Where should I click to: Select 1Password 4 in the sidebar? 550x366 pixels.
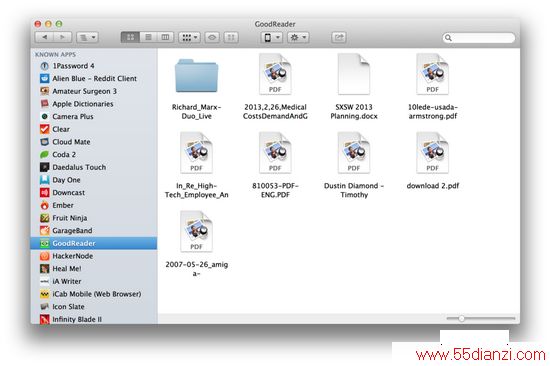point(94,66)
